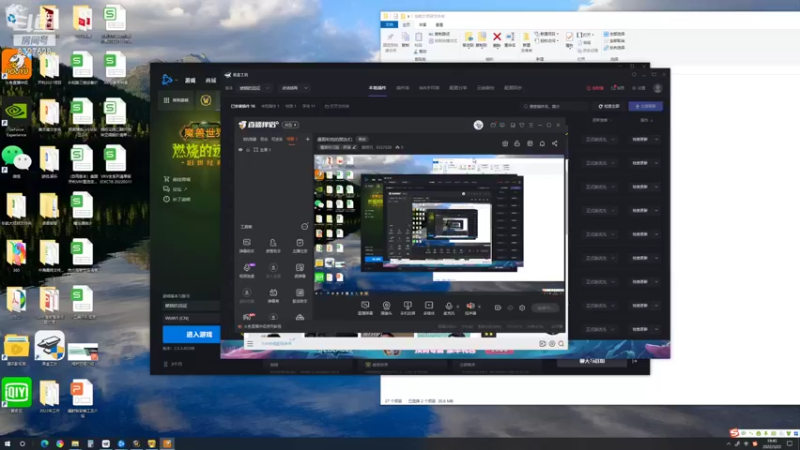
Task: Open first version dropdown in plugin manager header
Action: (254, 88)
